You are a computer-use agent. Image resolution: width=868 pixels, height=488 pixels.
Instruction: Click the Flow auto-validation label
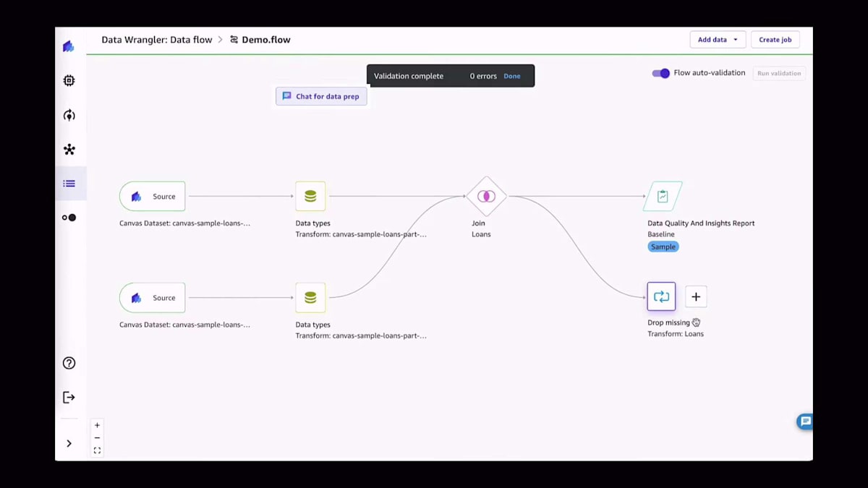710,73
